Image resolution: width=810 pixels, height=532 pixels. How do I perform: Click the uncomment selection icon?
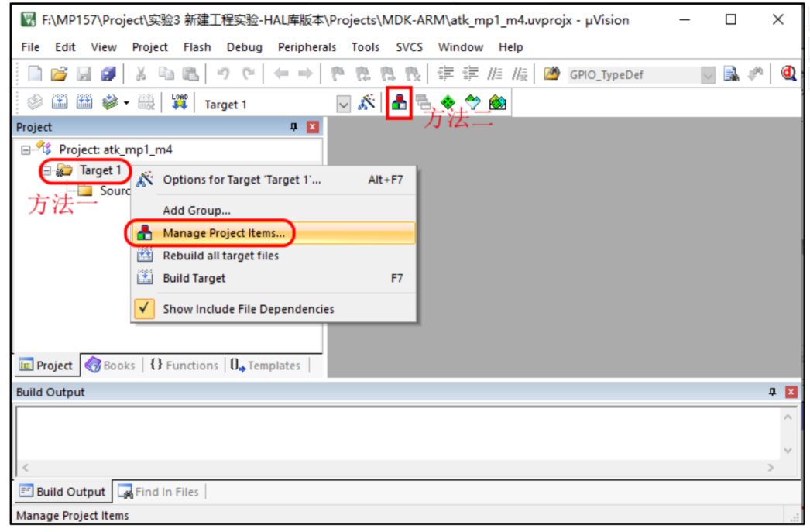pos(519,74)
